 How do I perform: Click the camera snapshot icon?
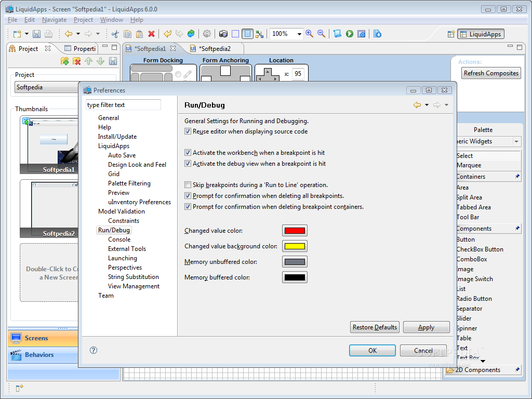[x=223, y=34]
